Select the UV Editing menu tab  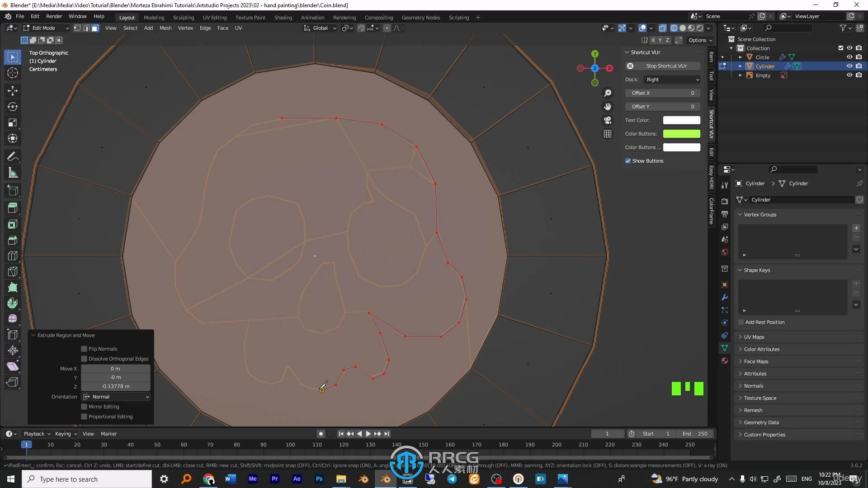(214, 17)
